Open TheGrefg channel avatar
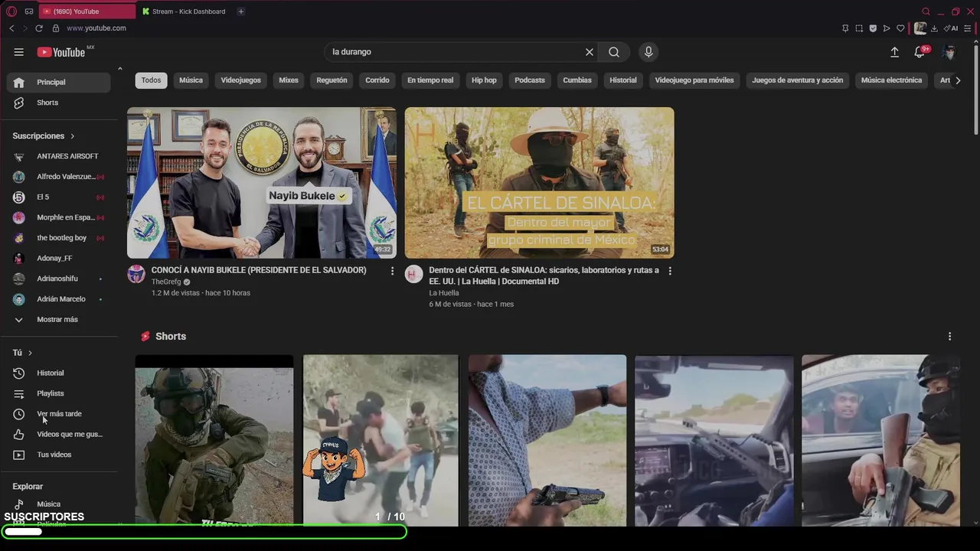980x551 pixels. [x=136, y=274]
